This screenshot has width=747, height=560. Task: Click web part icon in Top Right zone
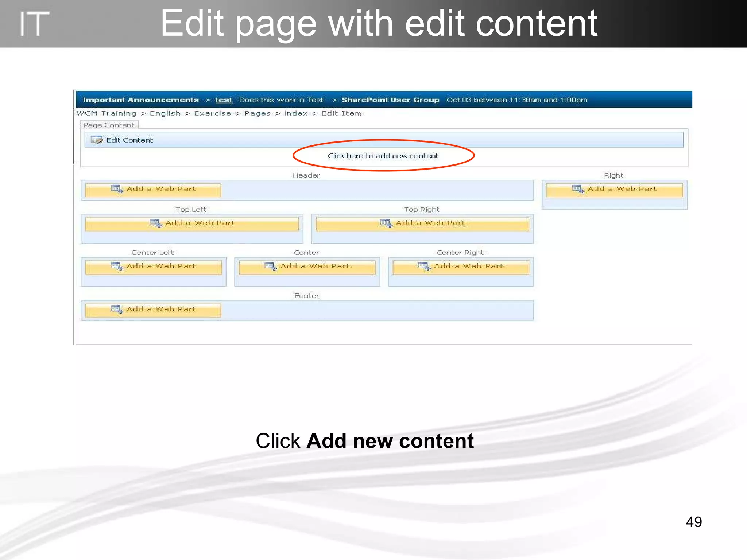click(386, 223)
